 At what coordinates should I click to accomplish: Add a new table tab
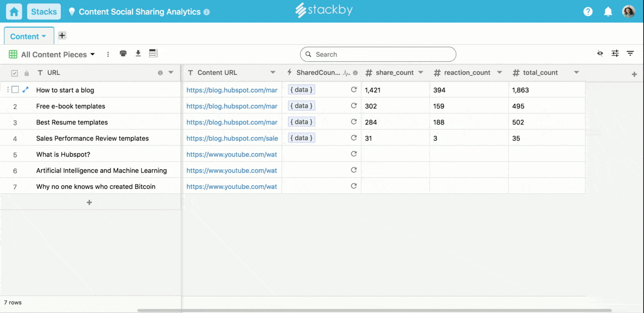click(x=62, y=36)
